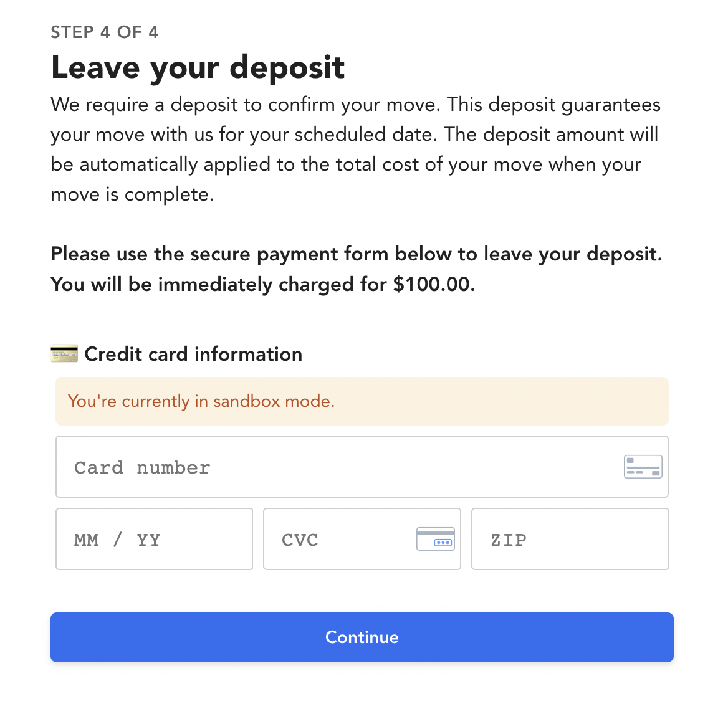Screen dimensions: 728x724
Task: Click the 'Leave your deposit' heading
Action: 198,68
